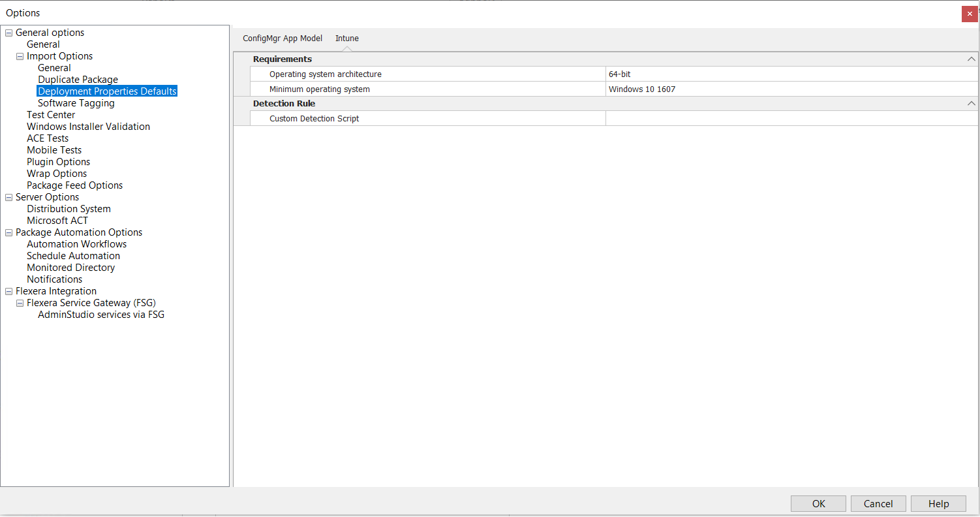
Task: Select Software Tagging under Import Options
Action: [x=76, y=102]
